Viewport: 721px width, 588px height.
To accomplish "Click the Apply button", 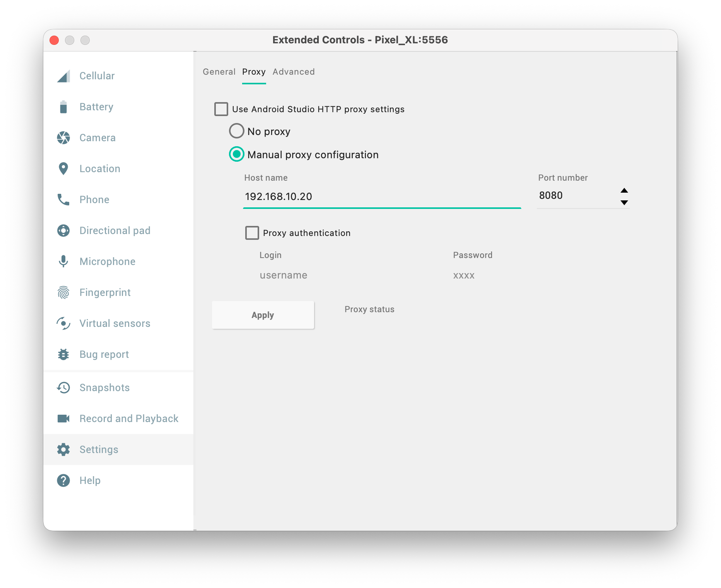I will click(x=263, y=315).
